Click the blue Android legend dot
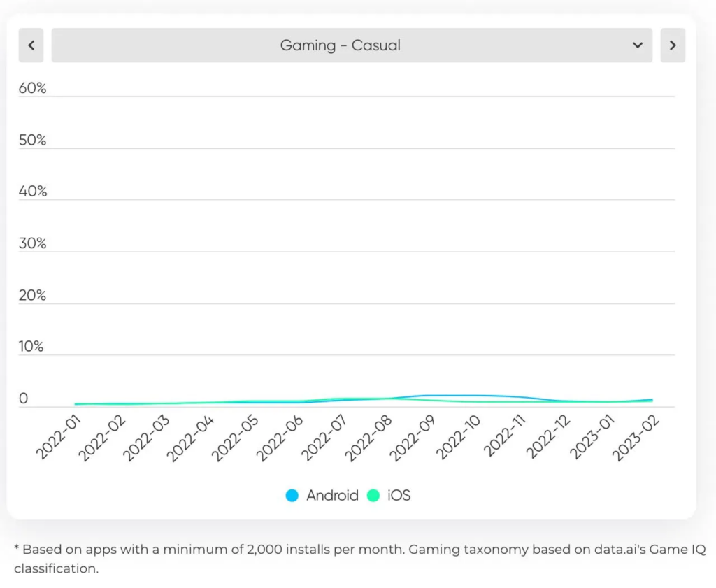Screen dimensions: 716x588 (x=292, y=496)
